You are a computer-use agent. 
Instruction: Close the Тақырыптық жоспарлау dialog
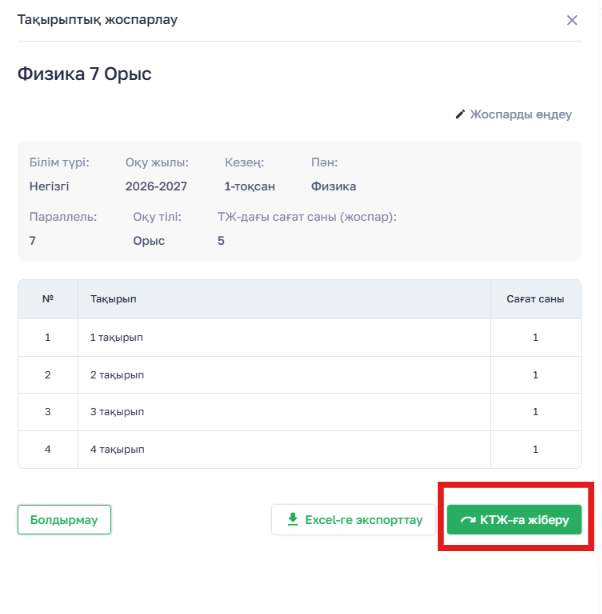572,20
